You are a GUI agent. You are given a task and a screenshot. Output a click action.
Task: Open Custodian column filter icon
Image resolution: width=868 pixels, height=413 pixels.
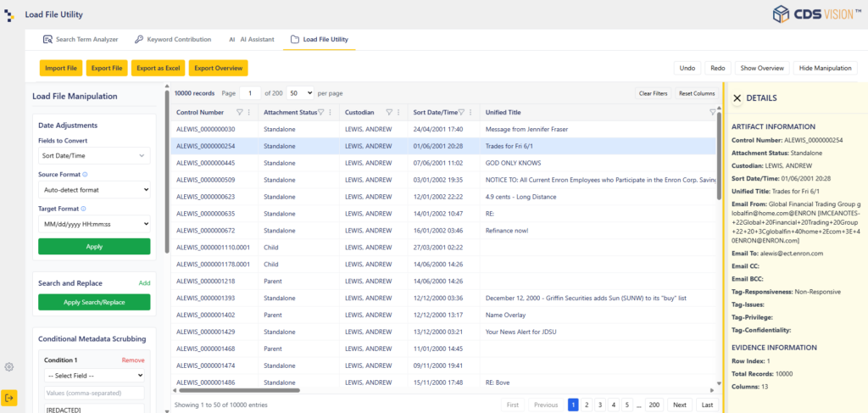point(389,113)
